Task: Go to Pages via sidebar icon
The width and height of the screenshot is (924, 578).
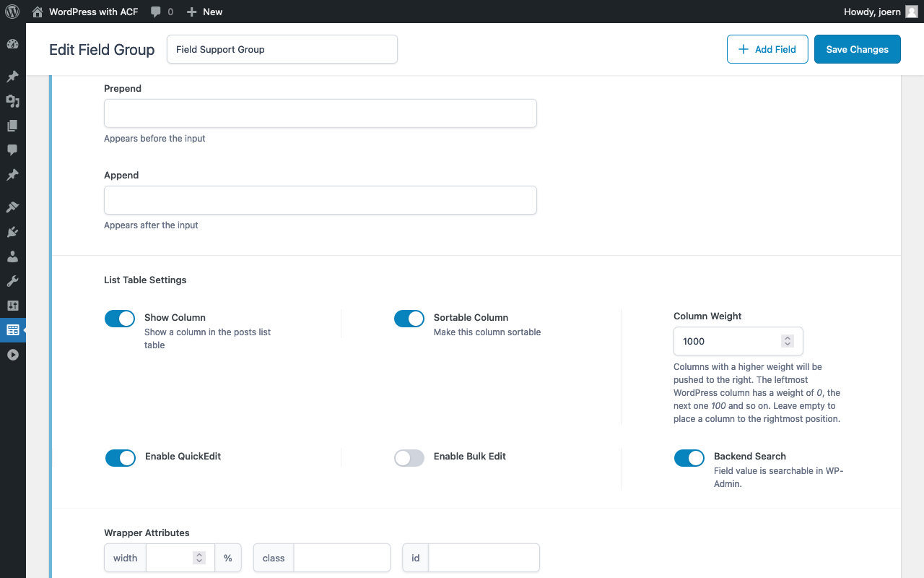Action: 12,126
